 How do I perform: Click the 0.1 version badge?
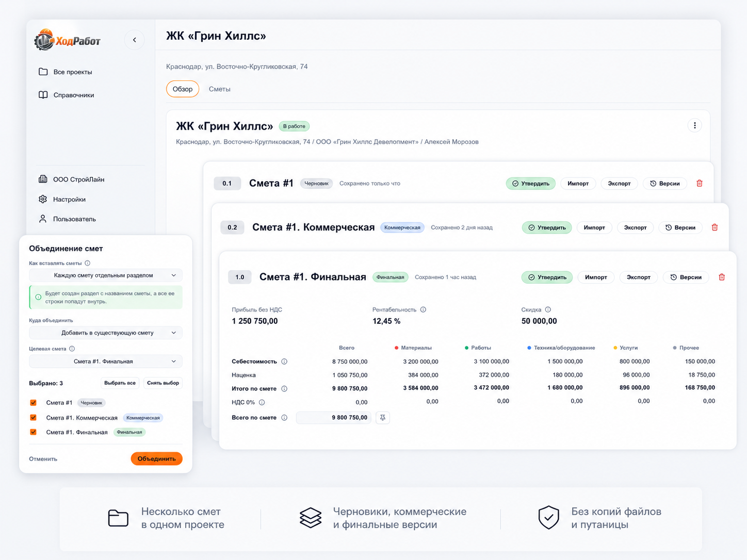coord(227,184)
